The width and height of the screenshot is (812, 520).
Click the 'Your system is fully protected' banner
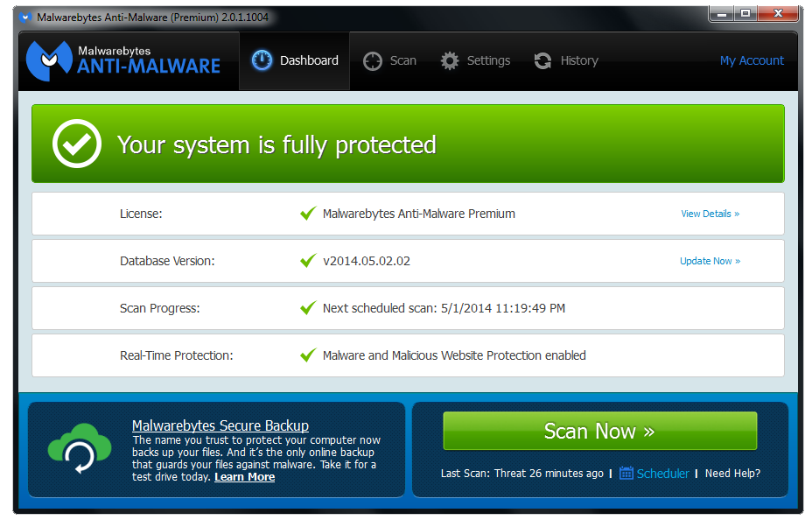[408, 144]
